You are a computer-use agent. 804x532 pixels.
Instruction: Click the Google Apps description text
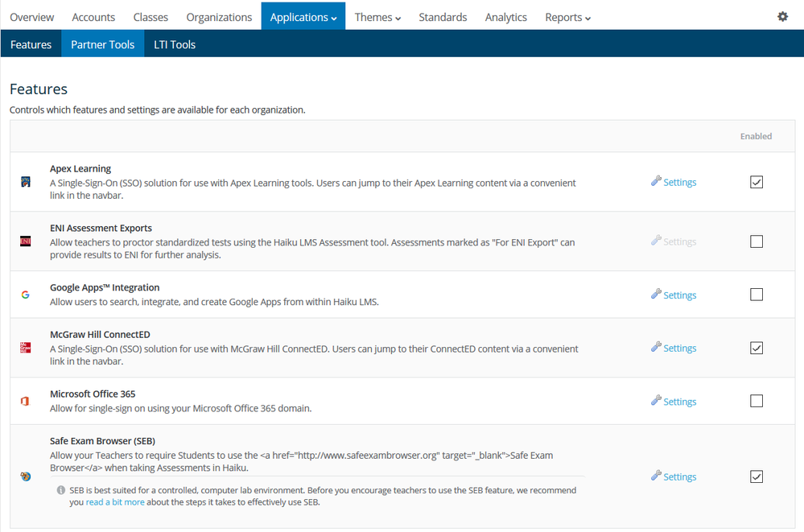tap(214, 302)
